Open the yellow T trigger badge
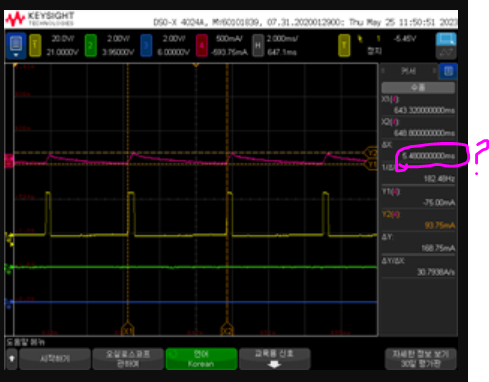 (x=344, y=45)
